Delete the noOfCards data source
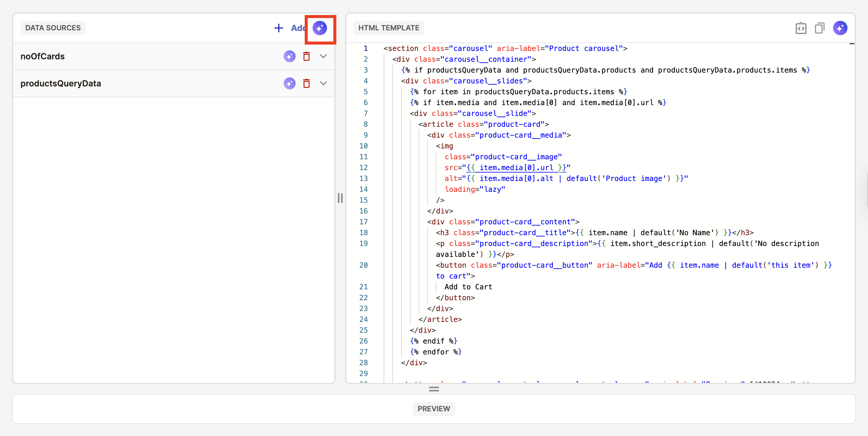Viewport: 868px width, 436px height. coord(306,56)
